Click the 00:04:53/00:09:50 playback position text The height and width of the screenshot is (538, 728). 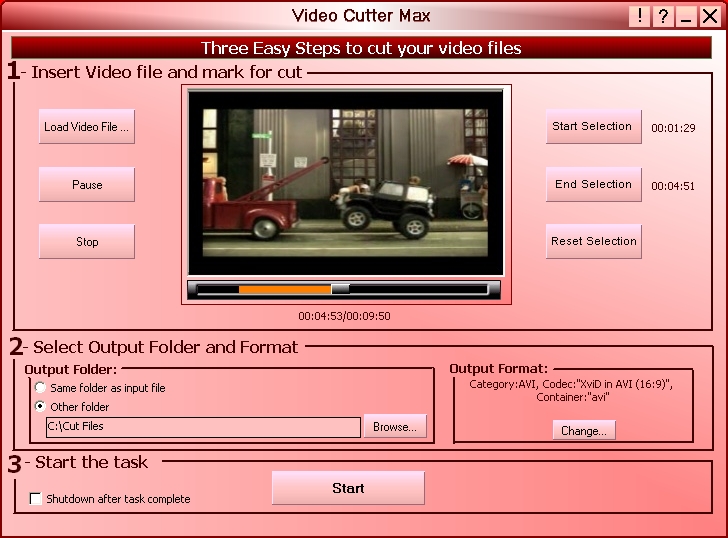click(x=344, y=316)
